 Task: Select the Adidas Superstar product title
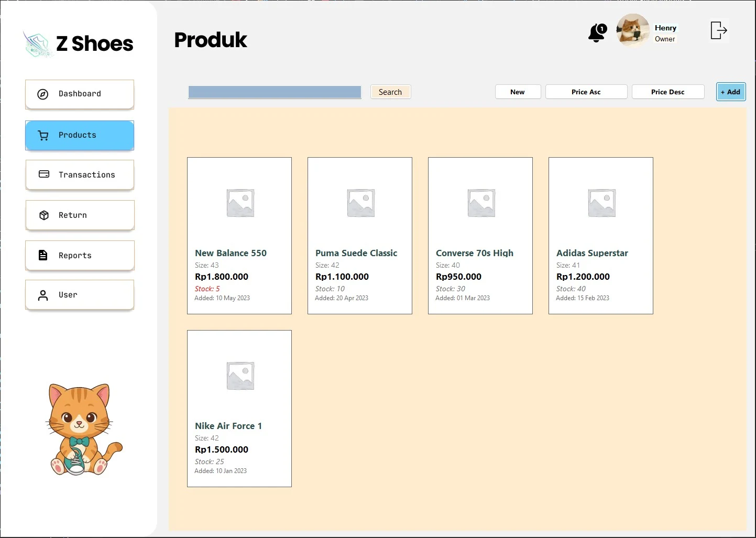592,253
